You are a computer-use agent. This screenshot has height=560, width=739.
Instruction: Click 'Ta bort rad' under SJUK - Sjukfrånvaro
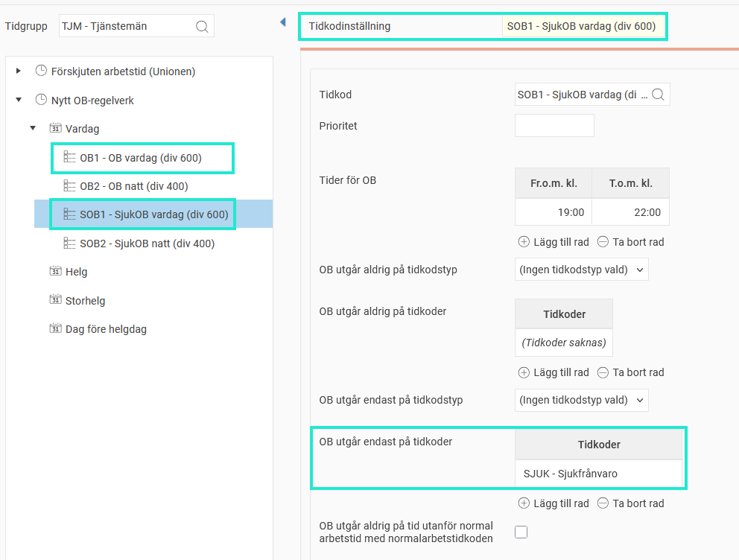(x=630, y=503)
